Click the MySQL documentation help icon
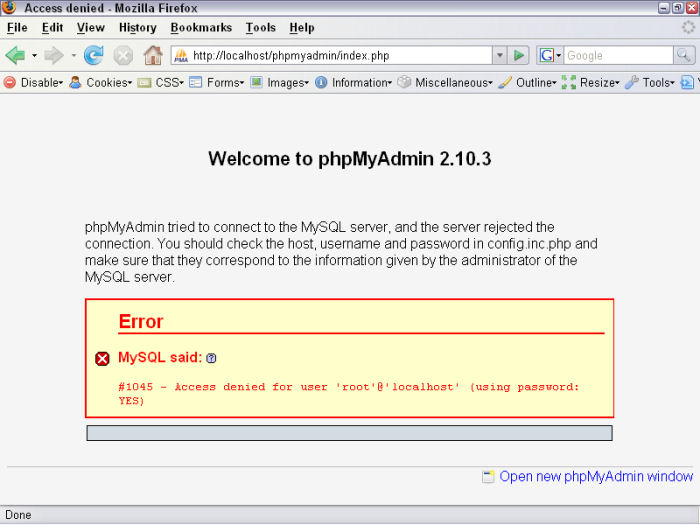700x525 pixels. coord(211,358)
